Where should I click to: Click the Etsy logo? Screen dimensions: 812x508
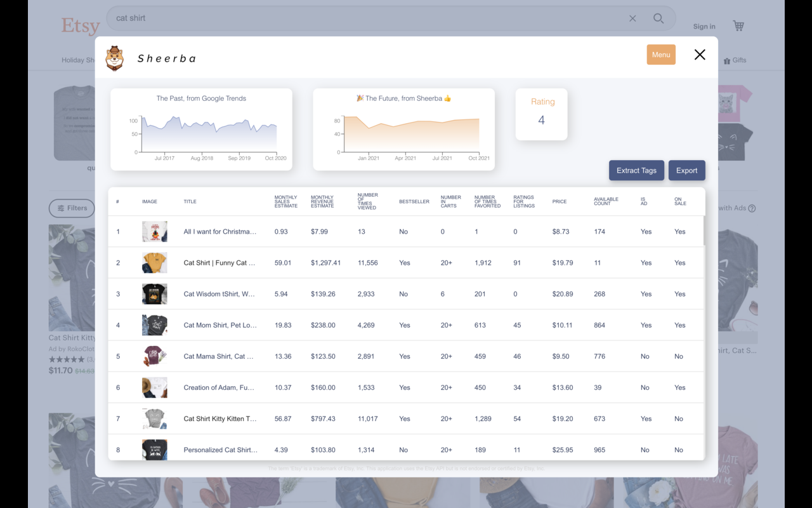click(x=81, y=26)
